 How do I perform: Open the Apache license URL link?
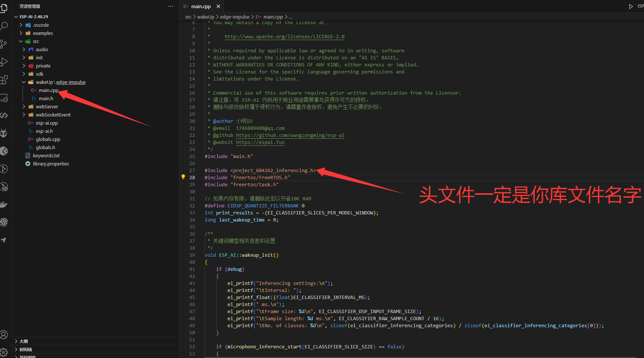(284, 37)
